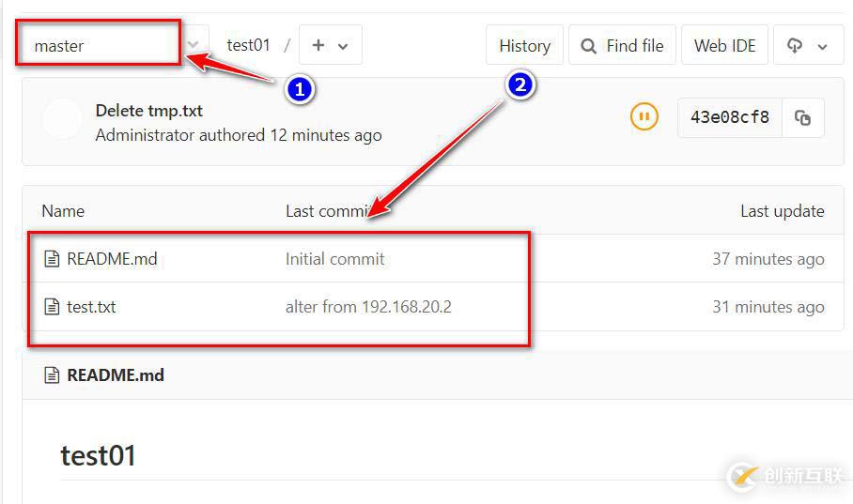Click the 37 minutes ago timestamp
Image resolution: width=853 pixels, height=504 pixels.
pyautogui.click(x=768, y=259)
